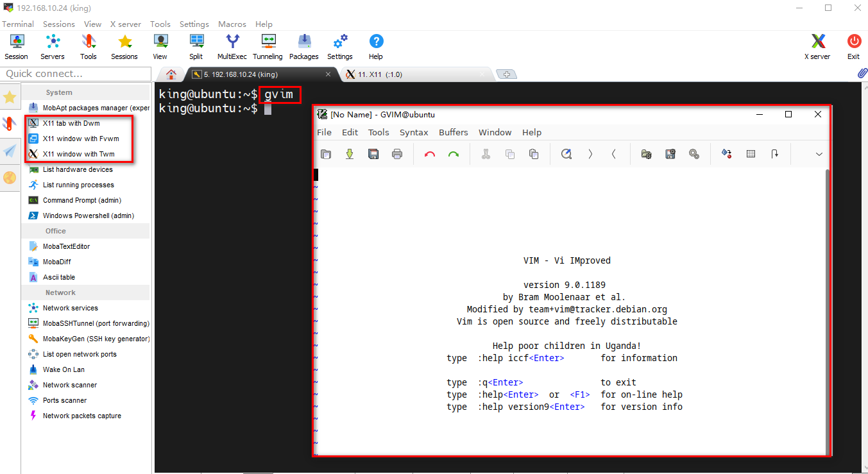The height and width of the screenshot is (474, 868).
Task: Open a new tab with plus button
Action: (507, 74)
